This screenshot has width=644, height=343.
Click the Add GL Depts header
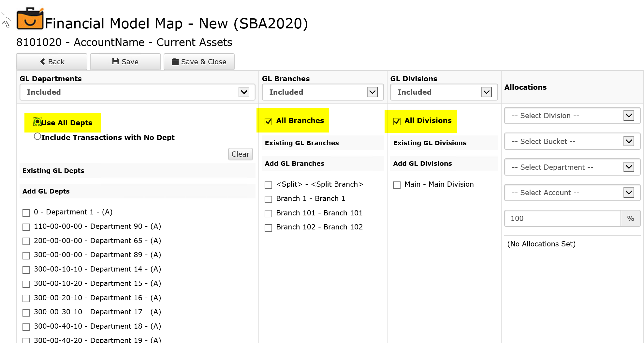click(x=138, y=191)
